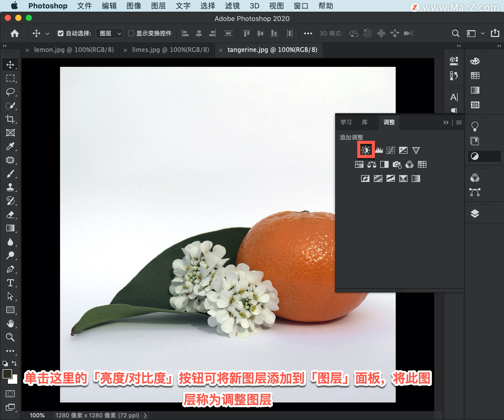This screenshot has width=504, height=420.
Task: Add a Curves adjustment layer
Action: coord(391,150)
